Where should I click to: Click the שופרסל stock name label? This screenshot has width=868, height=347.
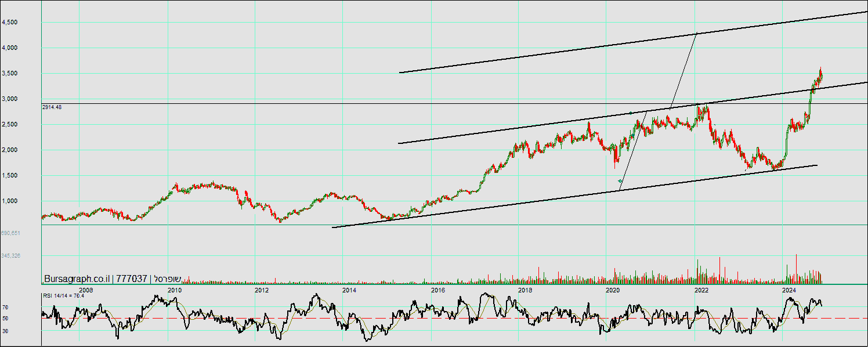(167, 279)
